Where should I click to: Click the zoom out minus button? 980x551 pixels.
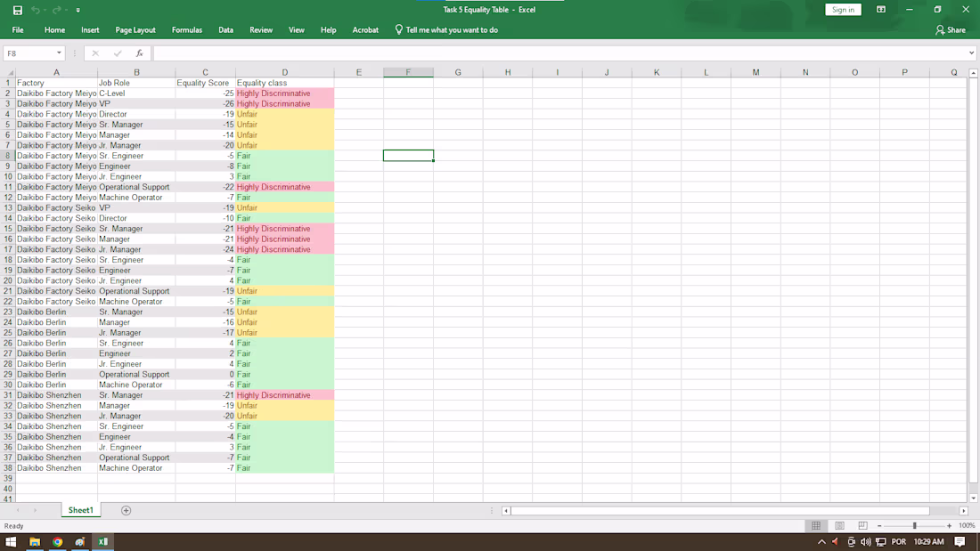879,526
